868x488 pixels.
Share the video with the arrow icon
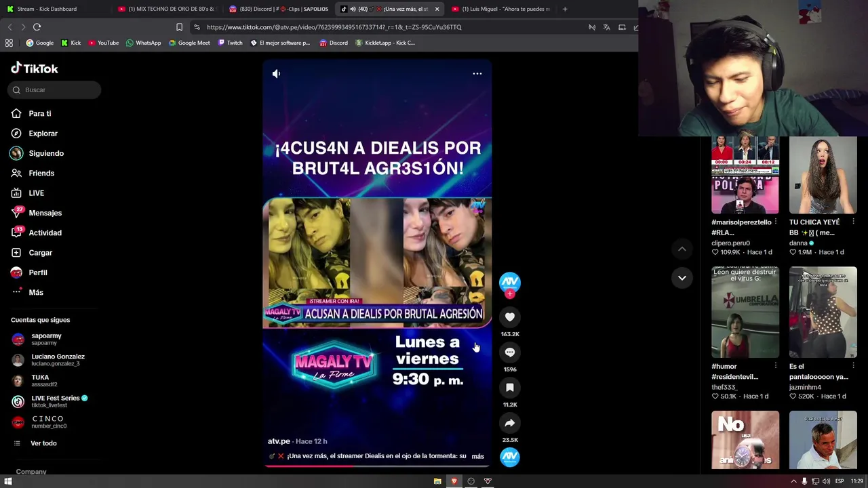click(510, 423)
